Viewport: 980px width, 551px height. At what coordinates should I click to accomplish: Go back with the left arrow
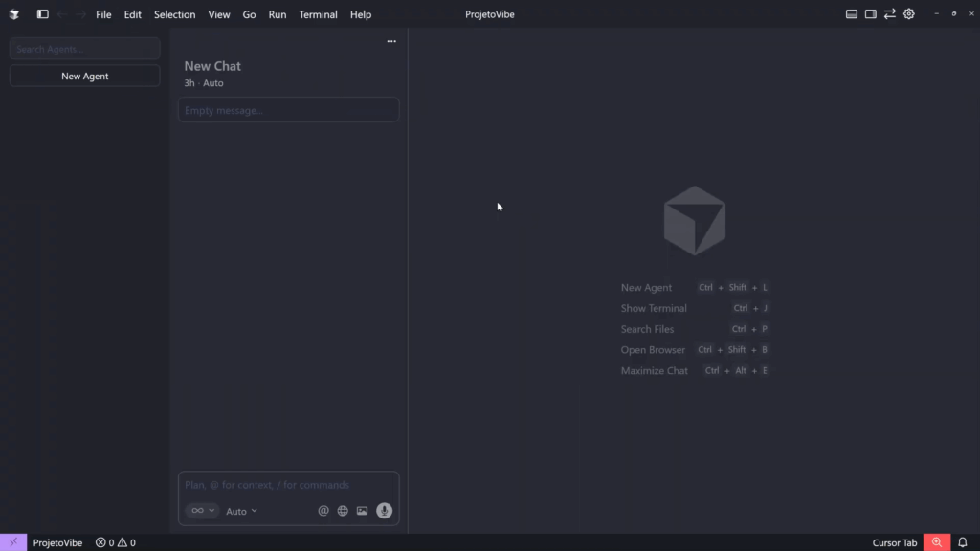(62, 14)
